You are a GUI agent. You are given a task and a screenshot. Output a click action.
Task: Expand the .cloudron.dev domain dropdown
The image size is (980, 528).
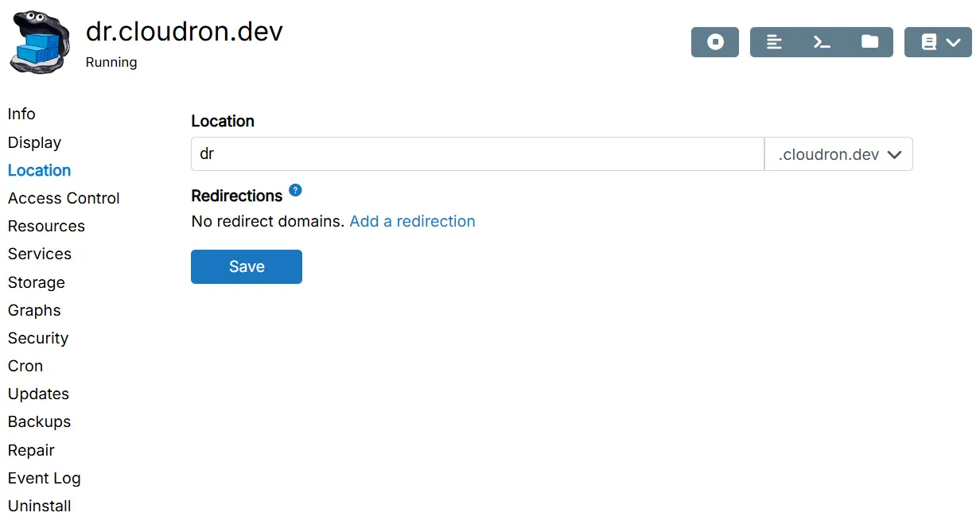(x=838, y=154)
